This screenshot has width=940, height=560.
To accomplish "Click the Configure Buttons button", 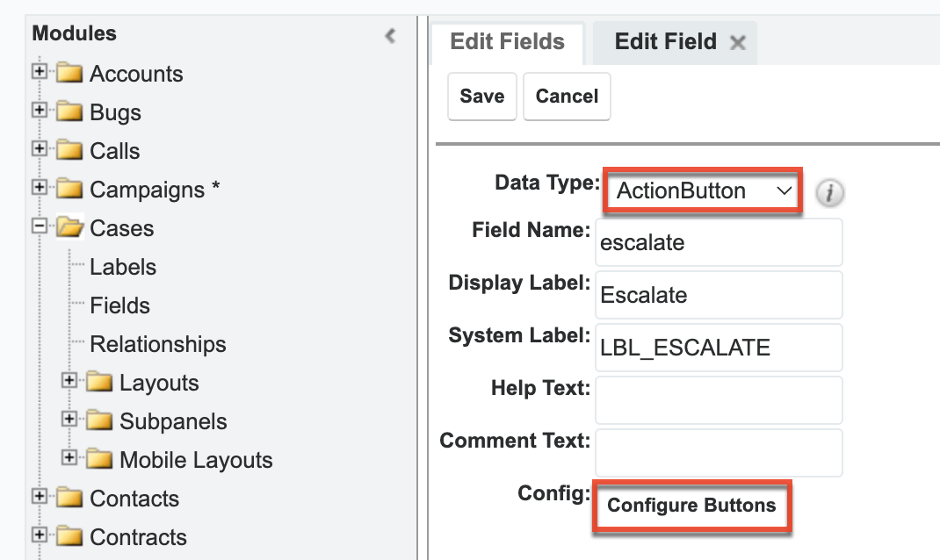I will (691, 506).
